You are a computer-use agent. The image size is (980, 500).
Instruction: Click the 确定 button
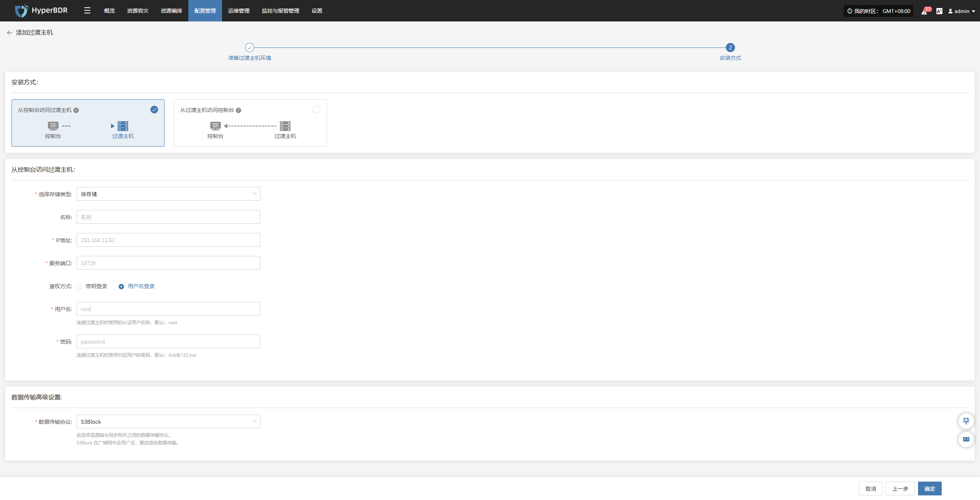tap(929, 489)
